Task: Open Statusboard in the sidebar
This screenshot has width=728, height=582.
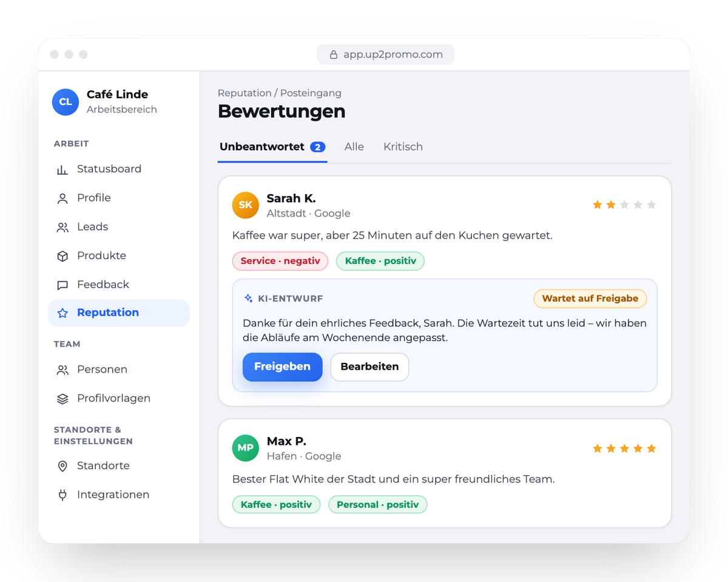Action: point(119,169)
